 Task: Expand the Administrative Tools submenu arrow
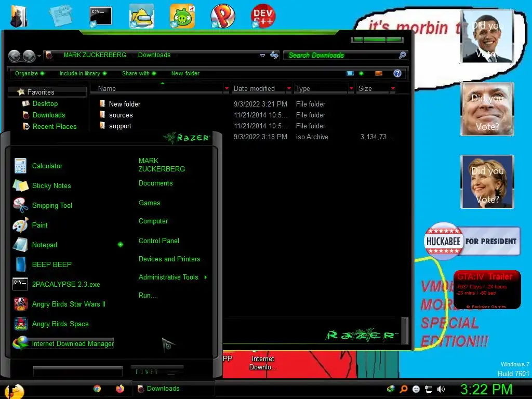pos(206,277)
